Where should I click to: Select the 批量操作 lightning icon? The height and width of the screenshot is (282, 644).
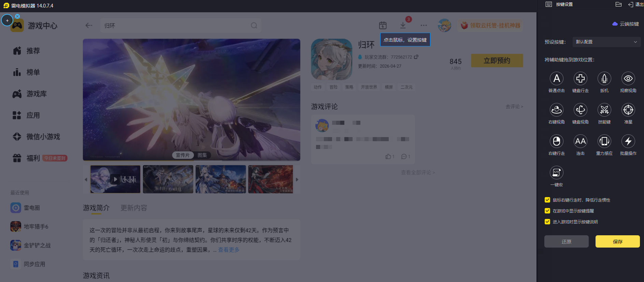click(628, 142)
